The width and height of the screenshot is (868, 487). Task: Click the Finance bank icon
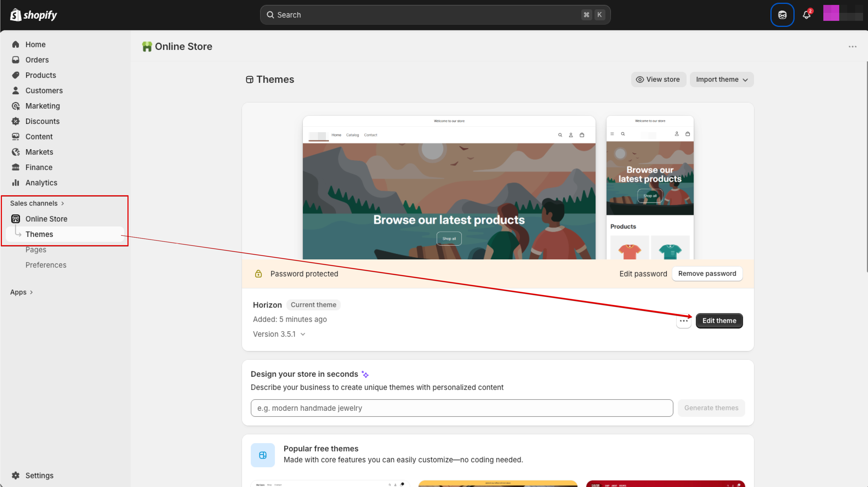(x=16, y=167)
